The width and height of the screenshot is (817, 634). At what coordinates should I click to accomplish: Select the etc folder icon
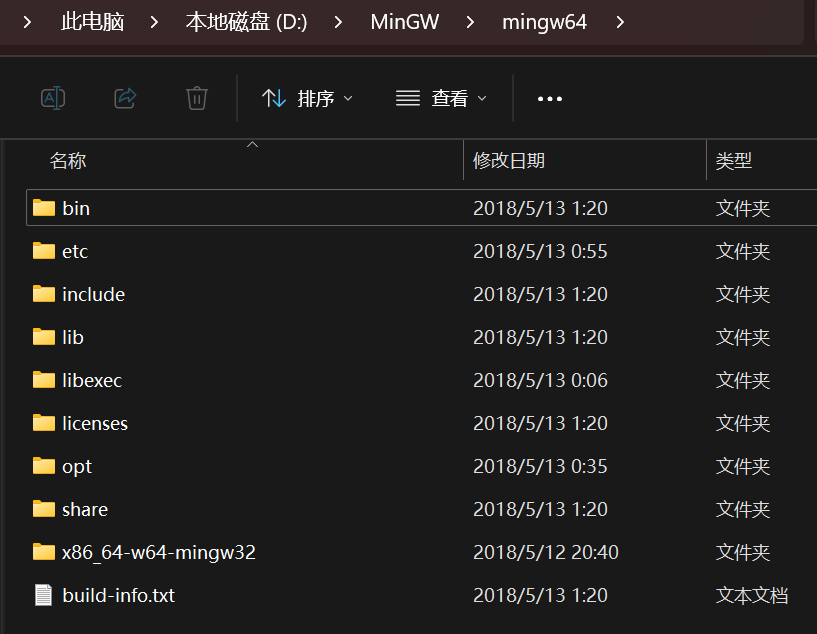pyautogui.click(x=44, y=251)
